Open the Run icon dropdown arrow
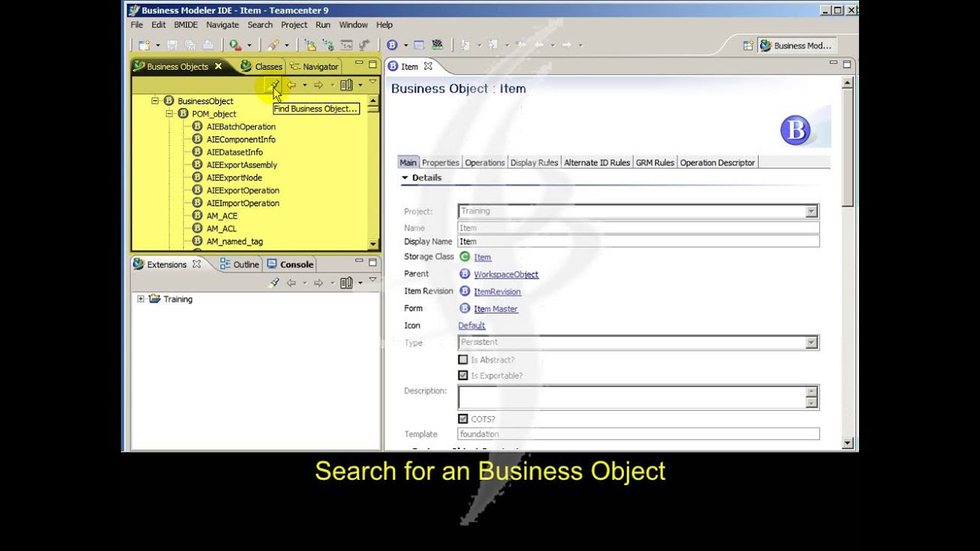Viewport: 980px width, 551px height. tap(249, 46)
